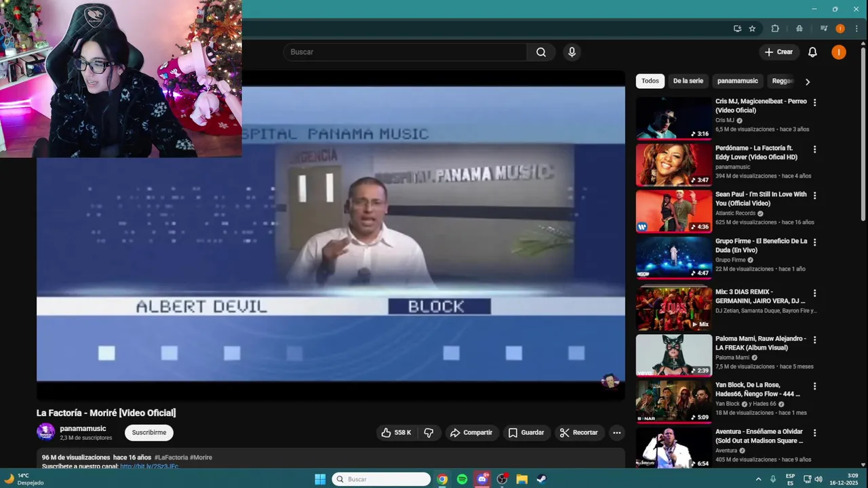The image size is (868, 488).
Task: Open options menu for Yan Block 444 video
Action: (x=814, y=386)
